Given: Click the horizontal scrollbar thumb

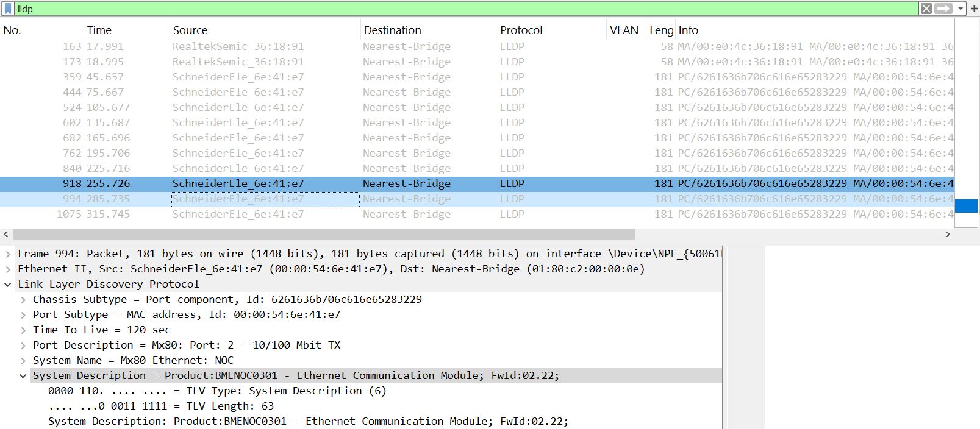Looking at the screenshot, I should coord(324,234).
